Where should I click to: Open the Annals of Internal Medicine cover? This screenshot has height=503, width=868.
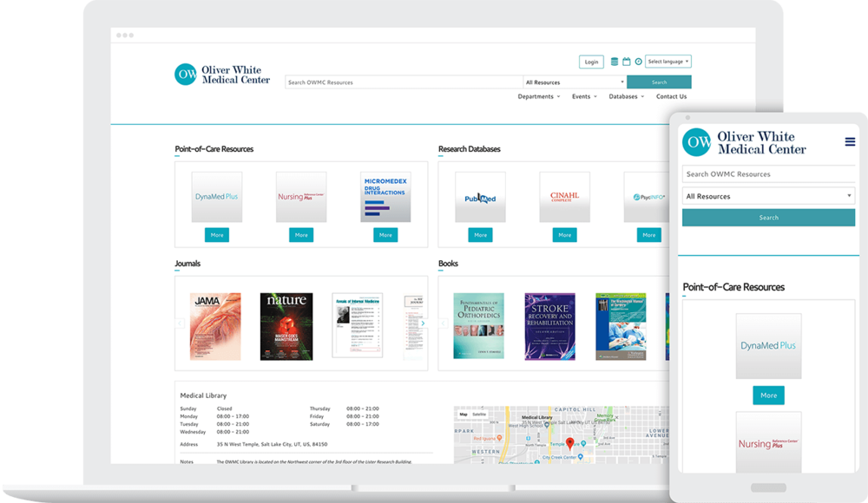point(357,325)
